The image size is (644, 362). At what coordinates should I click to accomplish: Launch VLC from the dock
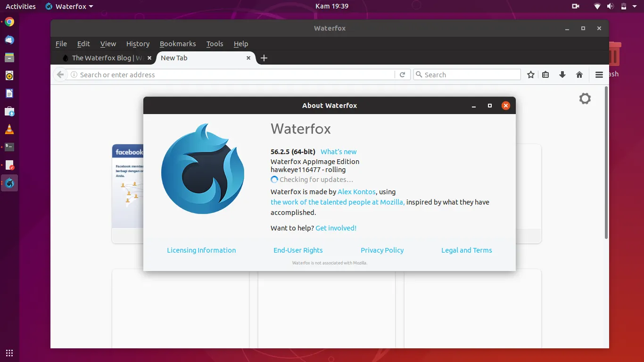tap(9, 129)
